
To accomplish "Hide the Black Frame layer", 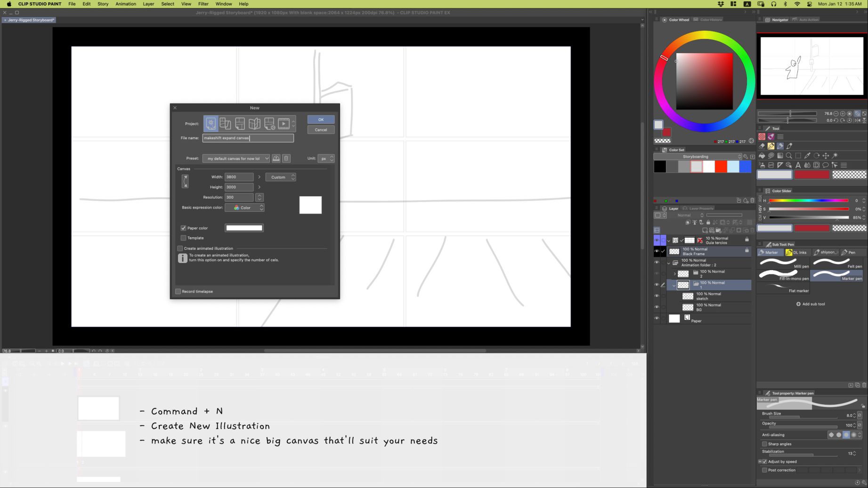I will (657, 251).
